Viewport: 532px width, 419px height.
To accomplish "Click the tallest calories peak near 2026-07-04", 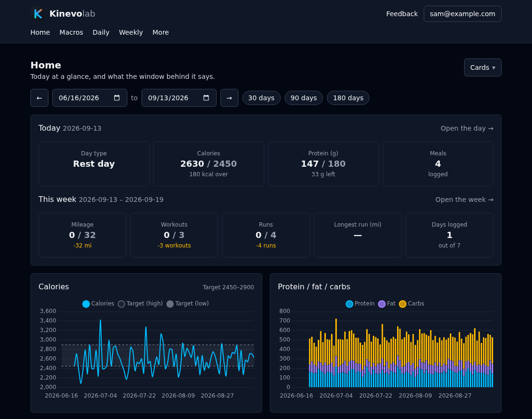I will [100, 320].
